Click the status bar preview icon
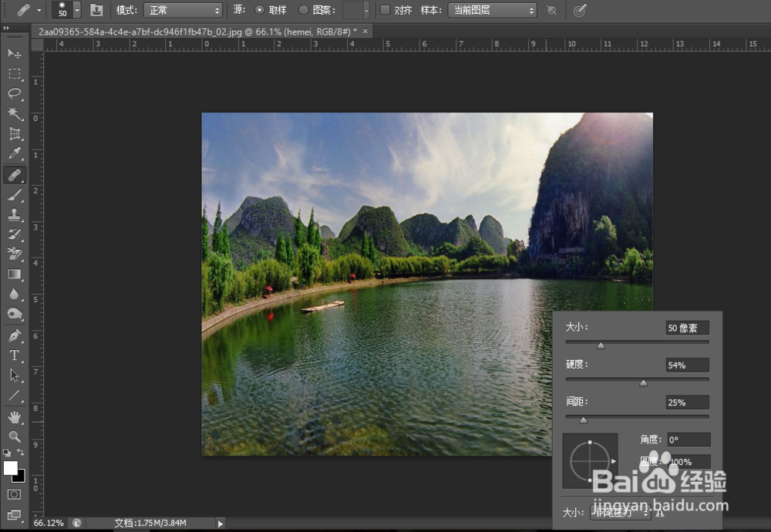 coord(76,524)
